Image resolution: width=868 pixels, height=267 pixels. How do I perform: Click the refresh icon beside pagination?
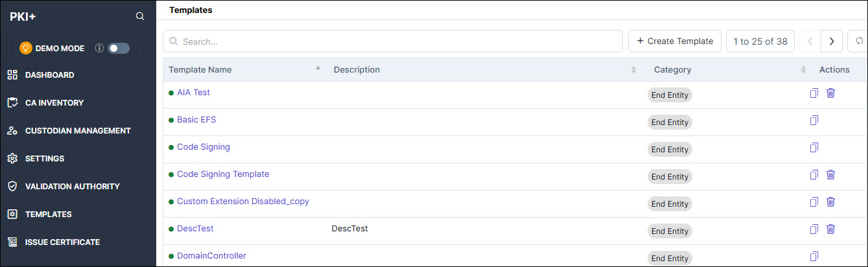pyautogui.click(x=859, y=41)
